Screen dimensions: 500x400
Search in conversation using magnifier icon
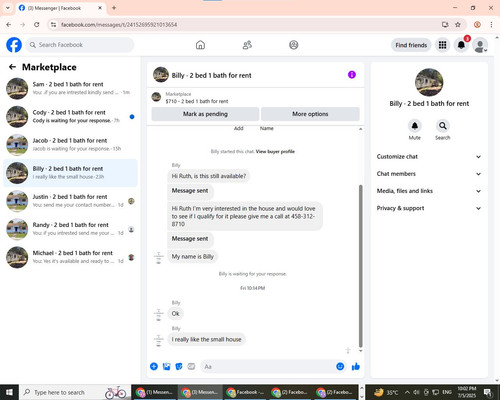point(443,126)
